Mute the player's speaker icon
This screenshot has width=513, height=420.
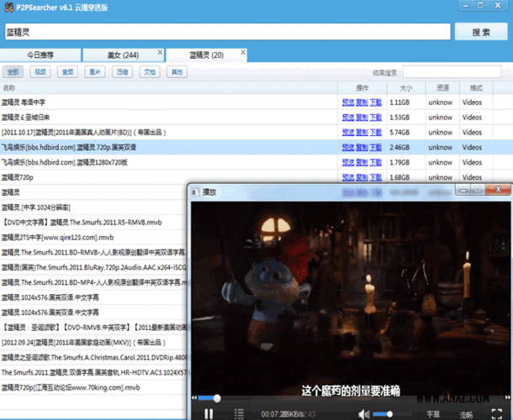[364, 414]
